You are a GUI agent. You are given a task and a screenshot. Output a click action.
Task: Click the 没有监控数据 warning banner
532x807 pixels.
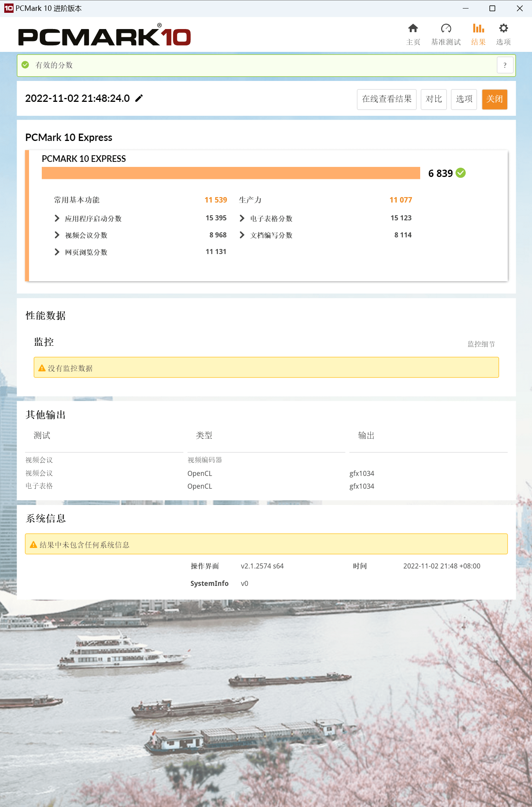266,367
